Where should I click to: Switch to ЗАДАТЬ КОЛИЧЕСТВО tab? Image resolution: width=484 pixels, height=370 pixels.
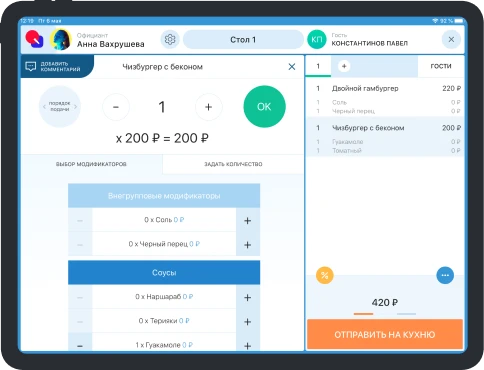233,164
